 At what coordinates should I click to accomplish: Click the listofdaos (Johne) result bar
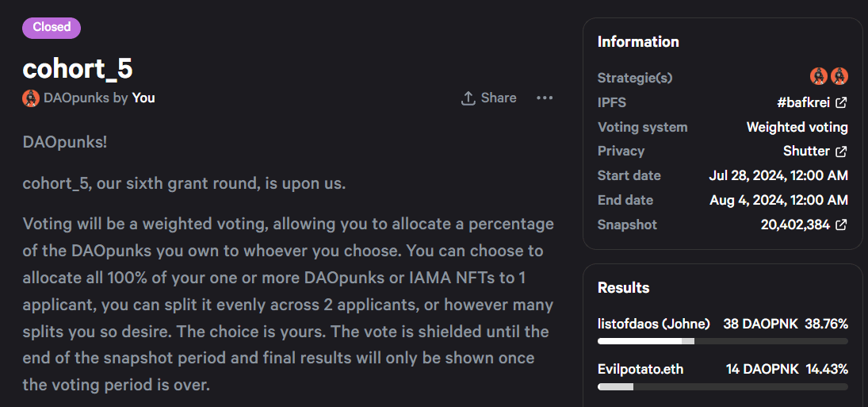click(723, 342)
